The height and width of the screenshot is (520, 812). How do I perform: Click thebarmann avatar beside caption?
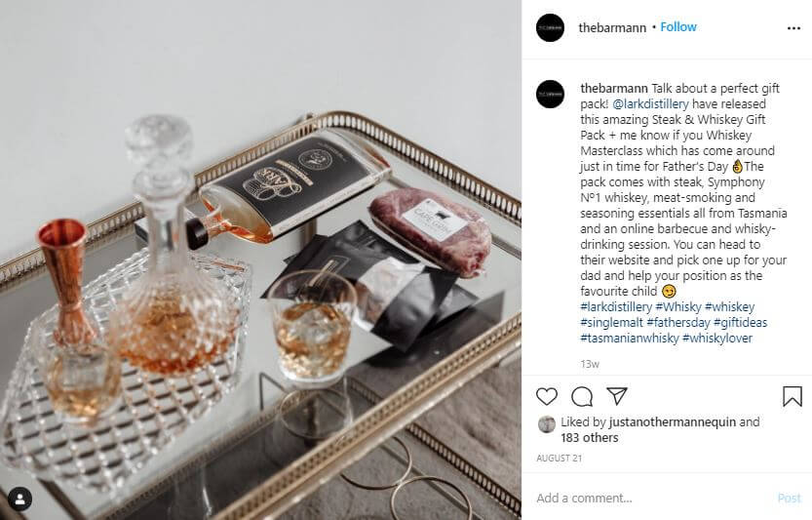point(550,94)
